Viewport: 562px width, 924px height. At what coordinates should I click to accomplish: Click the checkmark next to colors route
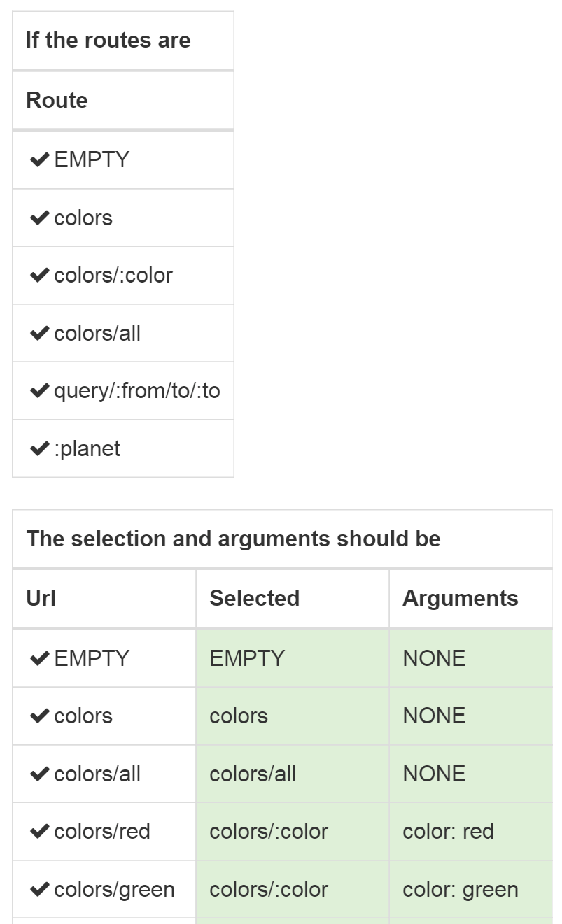click(39, 218)
